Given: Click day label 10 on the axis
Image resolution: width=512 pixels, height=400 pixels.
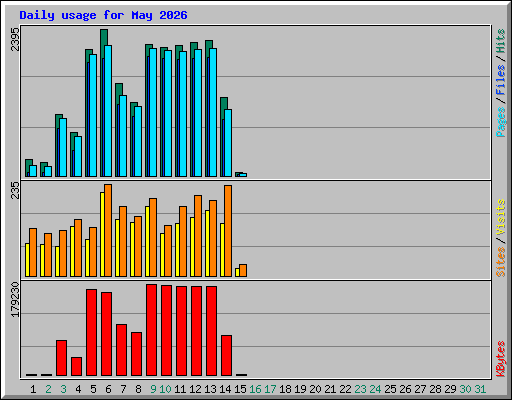Looking at the screenshot, I should (x=165, y=389).
